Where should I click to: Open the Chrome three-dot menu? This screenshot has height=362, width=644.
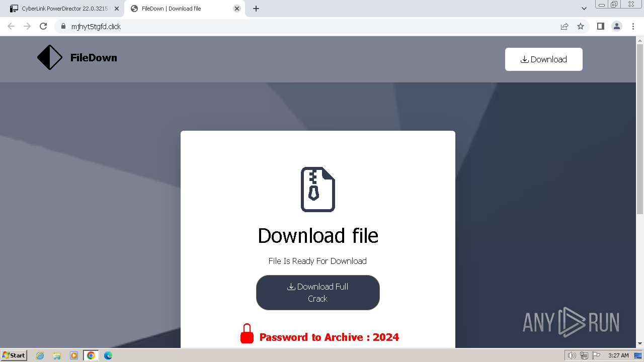[633, 26]
